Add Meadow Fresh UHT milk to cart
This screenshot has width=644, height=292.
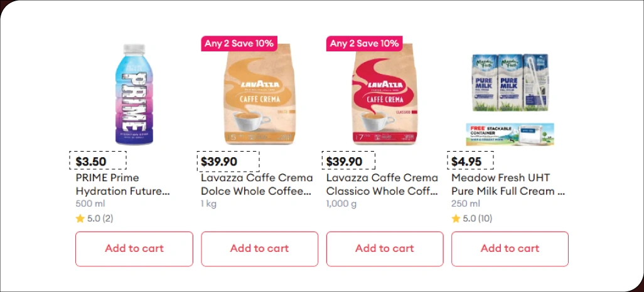click(510, 249)
